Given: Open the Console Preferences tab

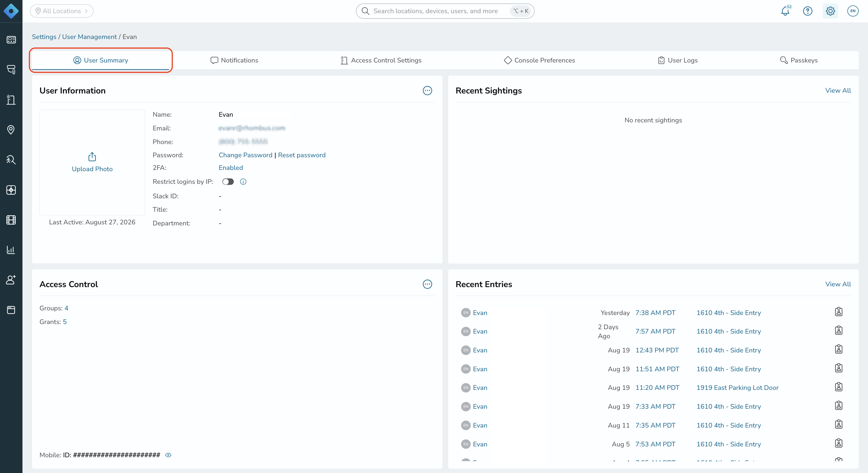Looking at the screenshot, I should click(x=539, y=60).
